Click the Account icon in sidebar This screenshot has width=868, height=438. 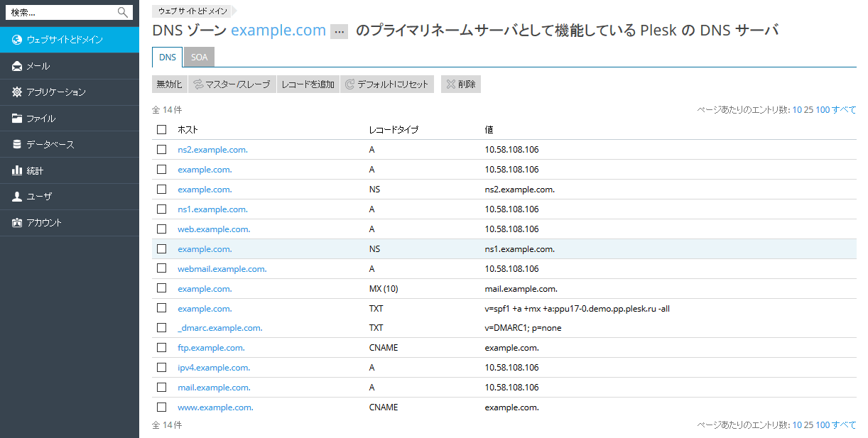[x=17, y=223]
